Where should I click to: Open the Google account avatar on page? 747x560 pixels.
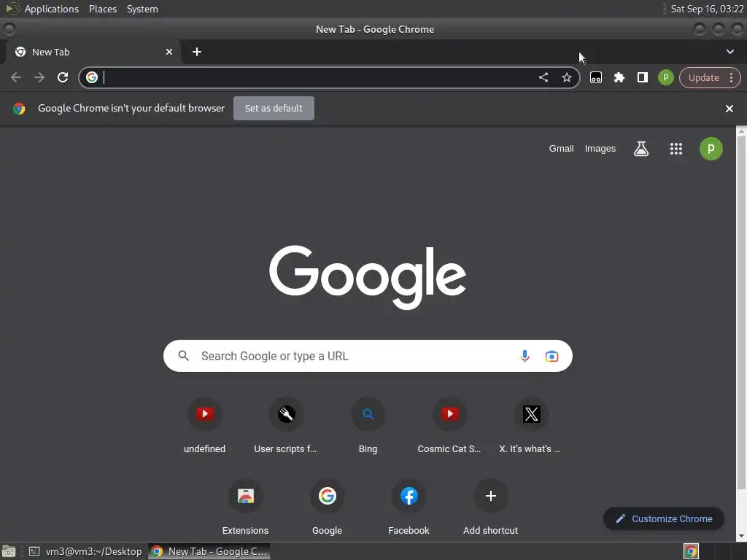(711, 149)
